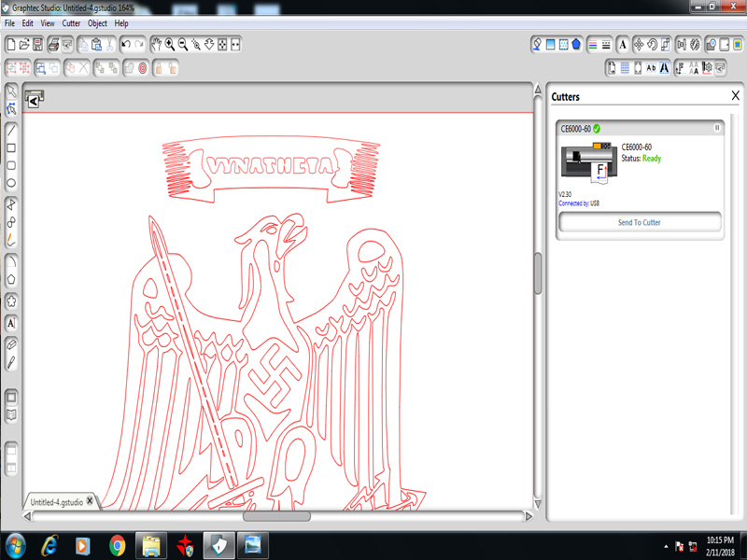The width and height of the screenshot is (747, 560).
Task: Undo the last action
Action: pos(126,45)
